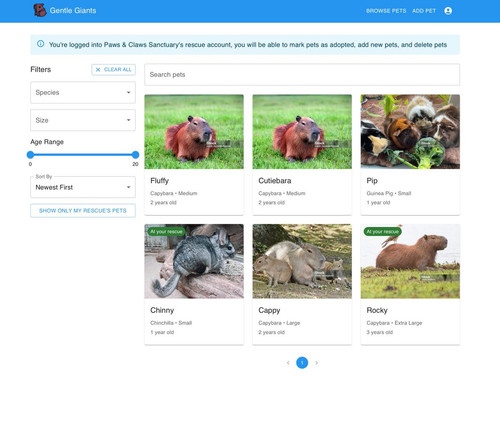Go to previous page arrow
The image size is (500, 432).
coord(288,363)
